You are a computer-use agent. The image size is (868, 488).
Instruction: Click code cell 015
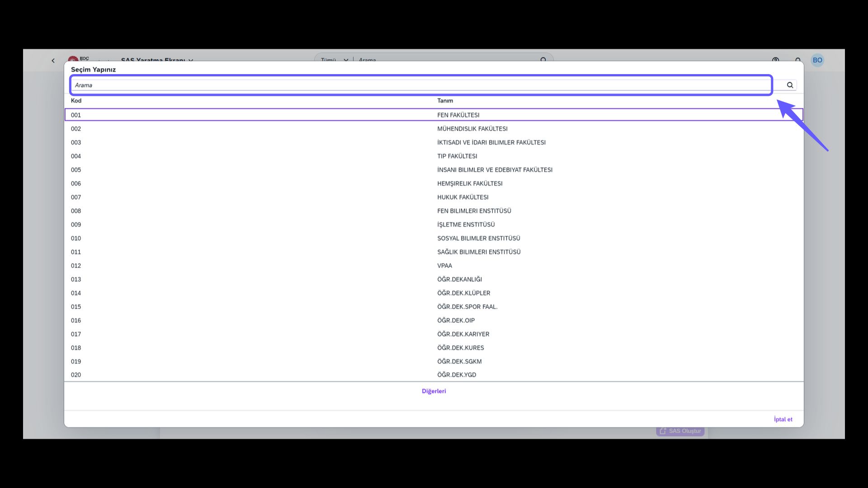(x=76, y=307)
